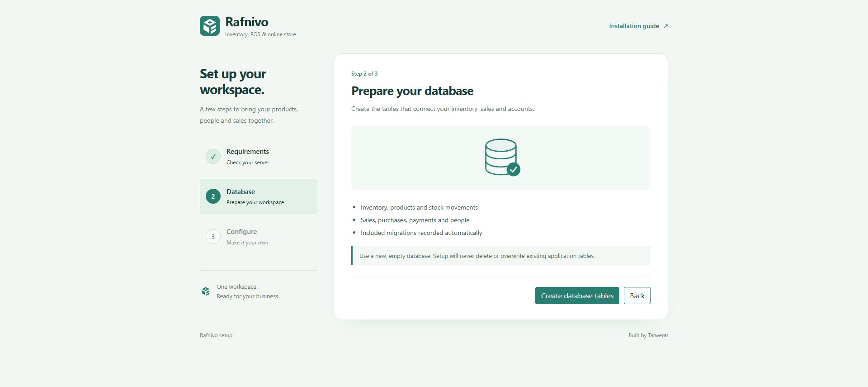
Task: Click the number 2 Database step badge
Action: [x=213, y=196]
